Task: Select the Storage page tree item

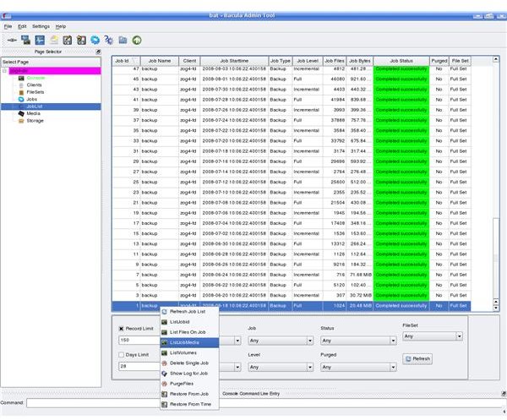Action: [x=35, y=121]
